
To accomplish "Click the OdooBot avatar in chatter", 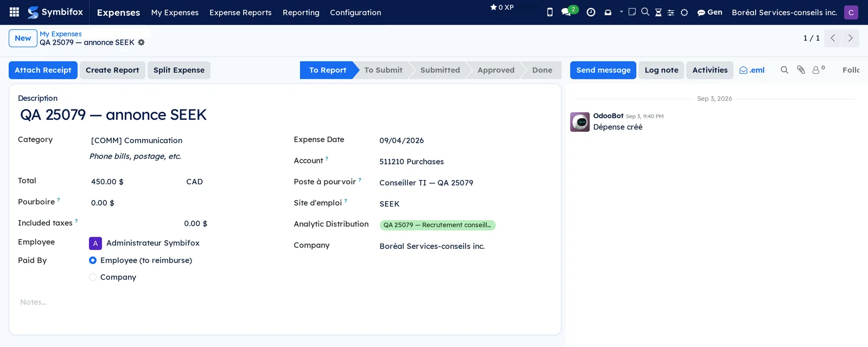I will click(x=580, y=122).
